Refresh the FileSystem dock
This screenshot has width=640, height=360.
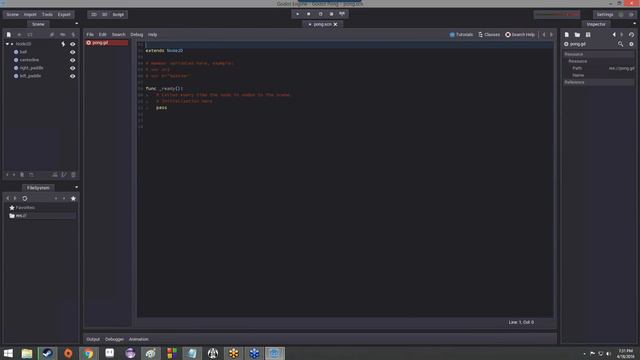tap(25, 198)
